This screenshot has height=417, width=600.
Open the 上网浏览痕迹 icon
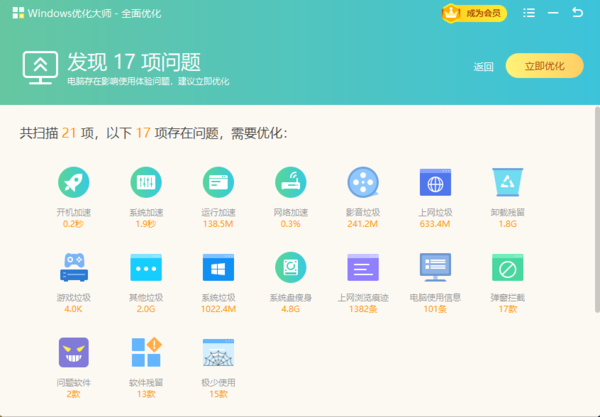[x=362, y=267]
